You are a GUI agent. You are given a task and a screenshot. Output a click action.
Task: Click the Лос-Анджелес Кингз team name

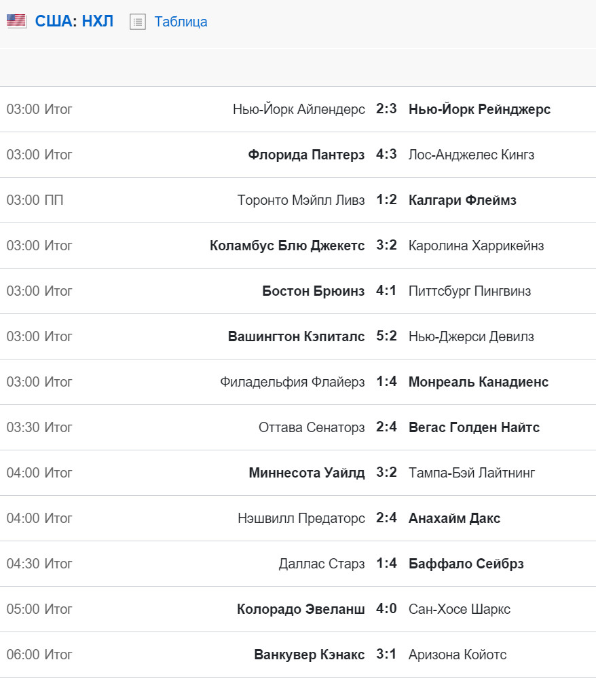471,155
